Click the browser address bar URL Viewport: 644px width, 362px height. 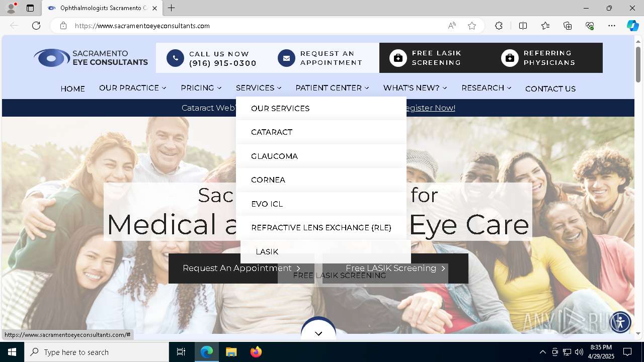click(142, 26)
